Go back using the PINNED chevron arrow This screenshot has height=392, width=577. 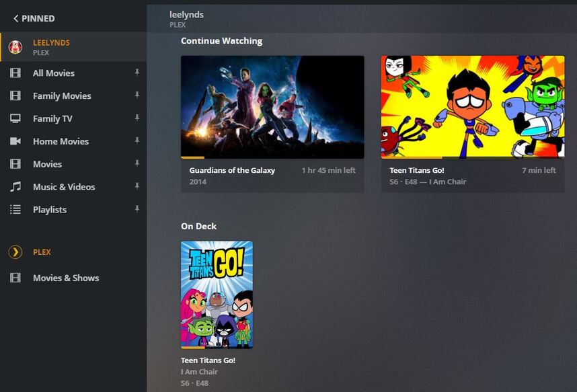(16, 18)
